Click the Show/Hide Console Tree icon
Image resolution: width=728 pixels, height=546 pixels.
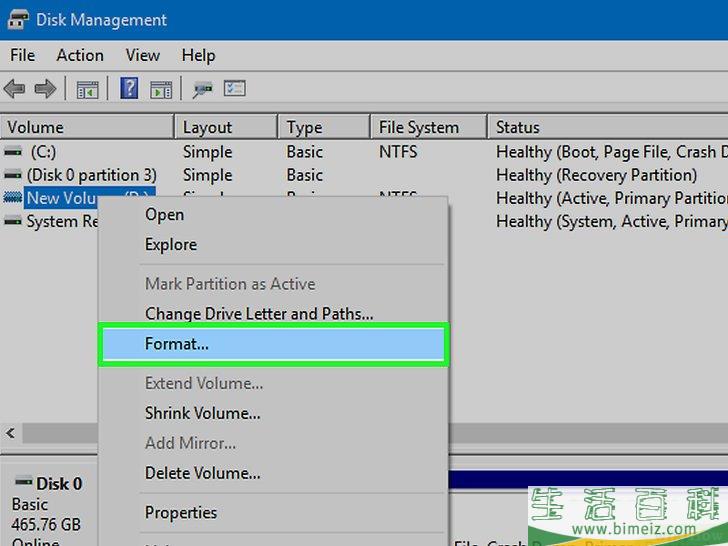(x=87, y=89)
